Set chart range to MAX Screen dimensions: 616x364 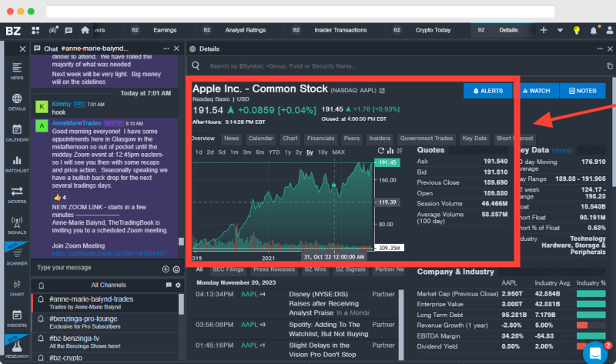point(338,152)
